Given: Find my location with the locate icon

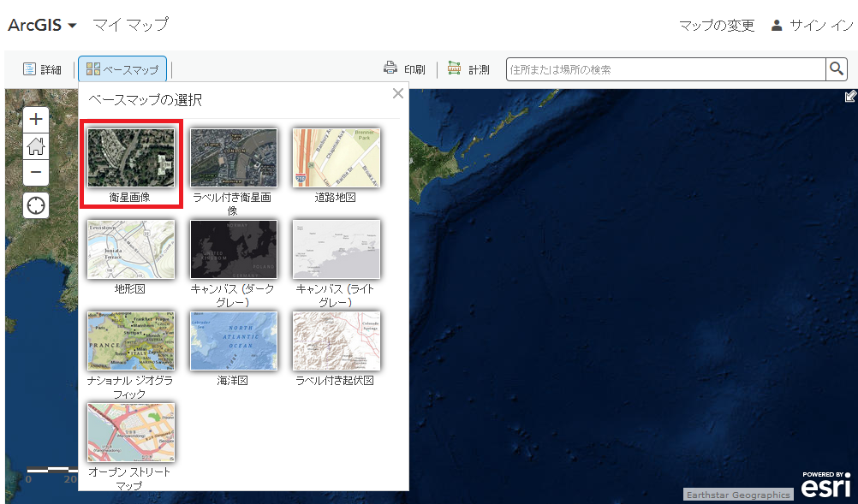Looking at the screenshot, I should pyautogui.click(x=36, y=205).
